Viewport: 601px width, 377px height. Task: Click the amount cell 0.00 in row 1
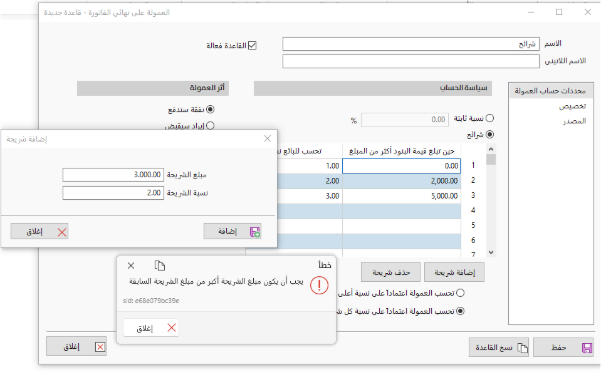401,166
